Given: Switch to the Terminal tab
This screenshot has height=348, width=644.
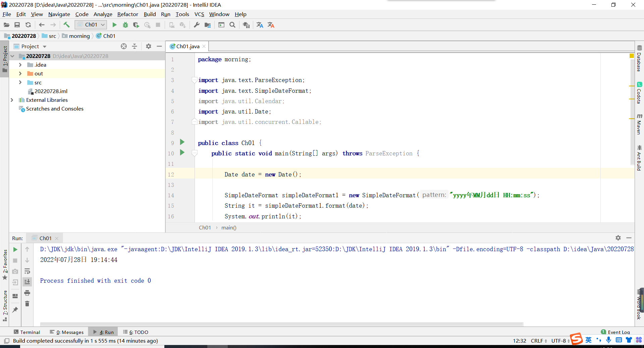Looking at the screenshot, I should pos(27,332).
